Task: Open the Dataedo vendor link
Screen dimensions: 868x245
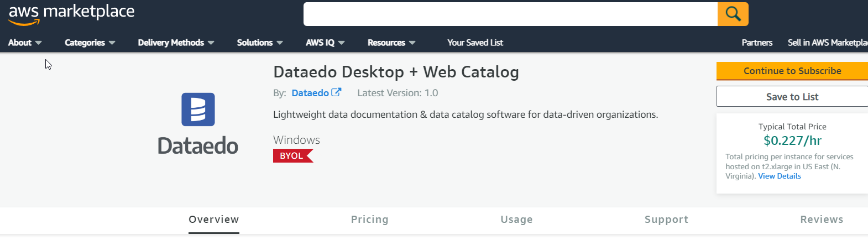Action: [310, 93]
